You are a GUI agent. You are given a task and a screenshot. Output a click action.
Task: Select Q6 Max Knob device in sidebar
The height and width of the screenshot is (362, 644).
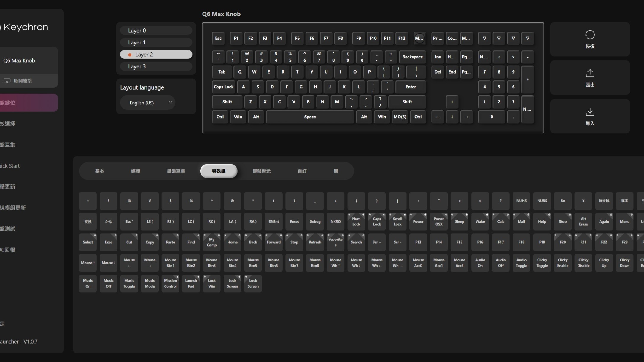[19, 60]
